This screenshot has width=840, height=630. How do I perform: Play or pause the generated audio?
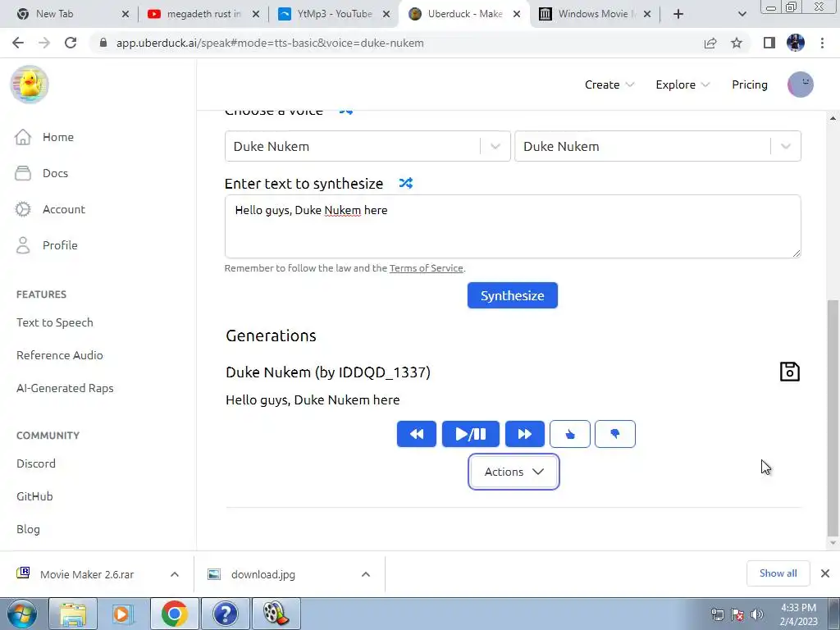pyautogui.click(x=470, y=434)
